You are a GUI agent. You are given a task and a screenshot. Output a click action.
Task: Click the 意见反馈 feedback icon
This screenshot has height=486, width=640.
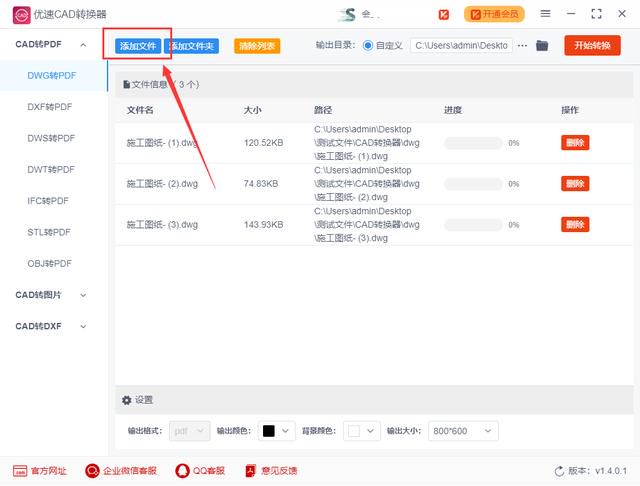[x=250, y=471]
